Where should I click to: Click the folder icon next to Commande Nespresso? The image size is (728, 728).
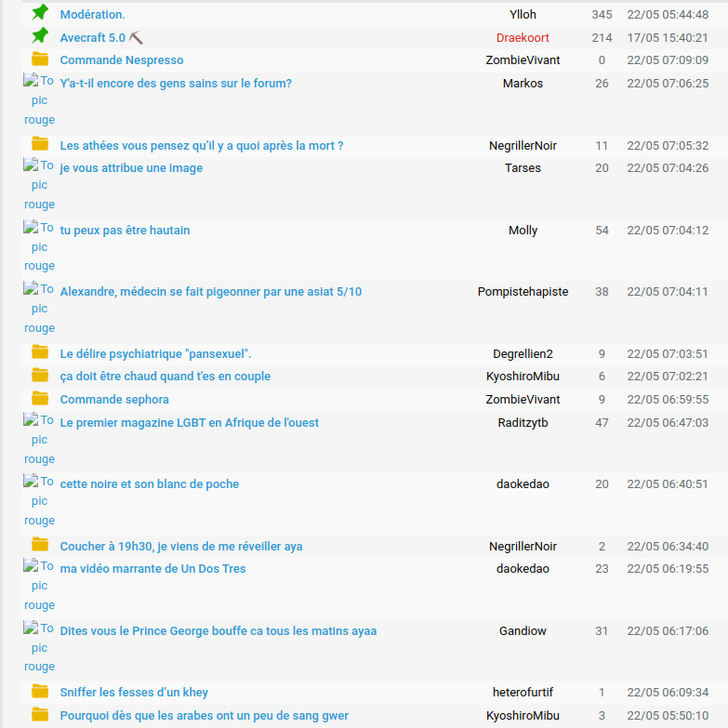click(x=40, y=60)
